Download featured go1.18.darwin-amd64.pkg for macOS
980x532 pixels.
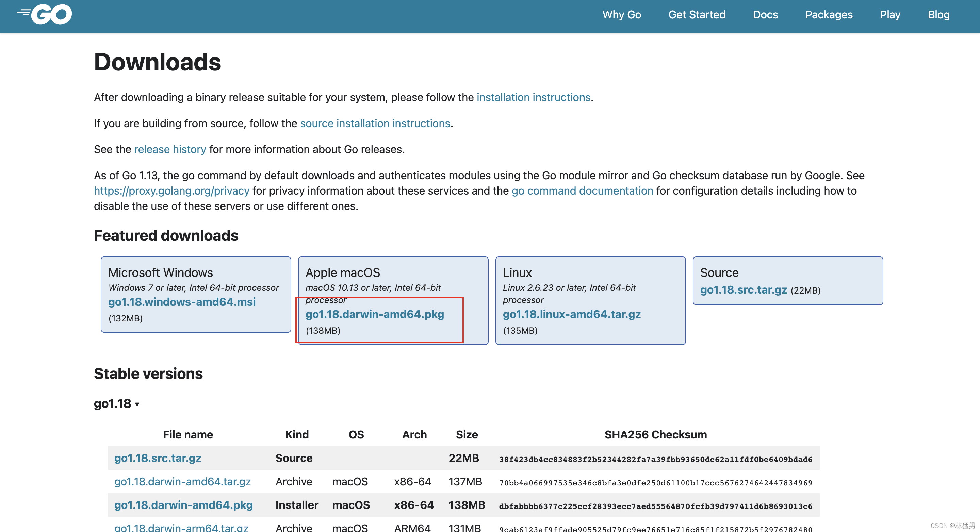point(375,315)
